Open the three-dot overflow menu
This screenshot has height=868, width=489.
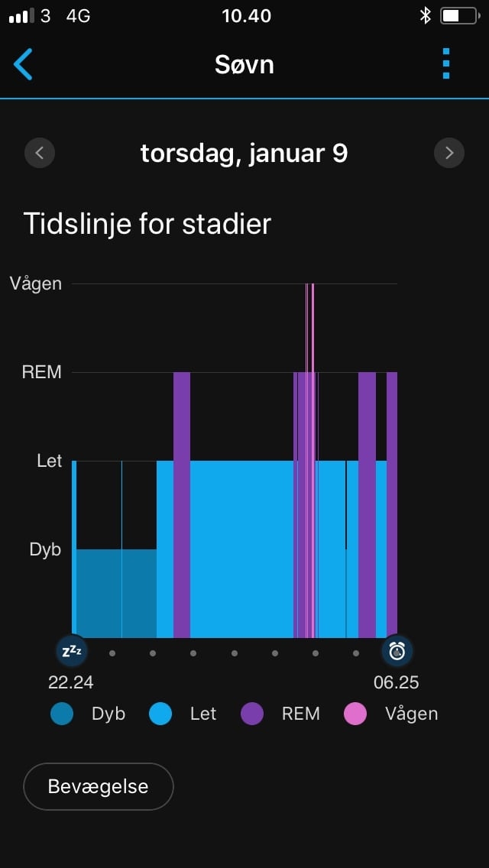445,64
